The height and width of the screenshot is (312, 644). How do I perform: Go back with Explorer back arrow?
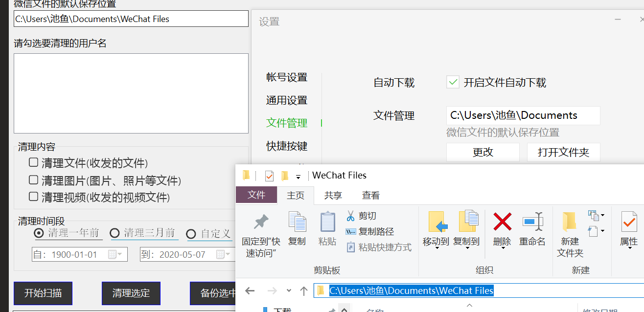[x=250, y=291]
